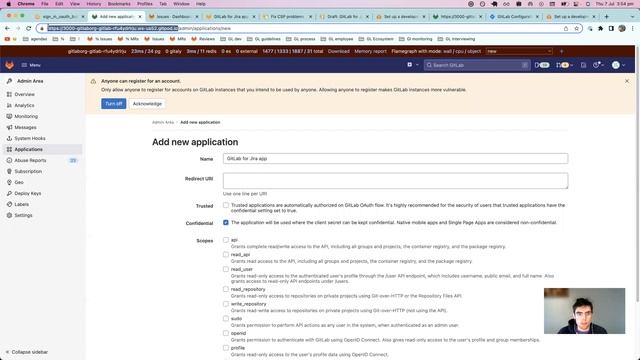Click the Messages megaphone icon
The height and width of the screenshot is (360, 640).
9,127
